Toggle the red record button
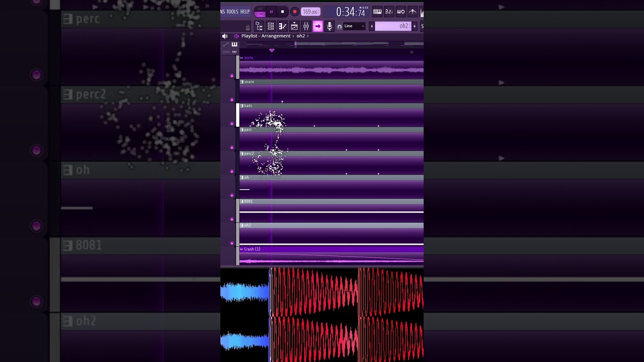The width and height of the screenshot is (644, 362). (x=295, y=12)
